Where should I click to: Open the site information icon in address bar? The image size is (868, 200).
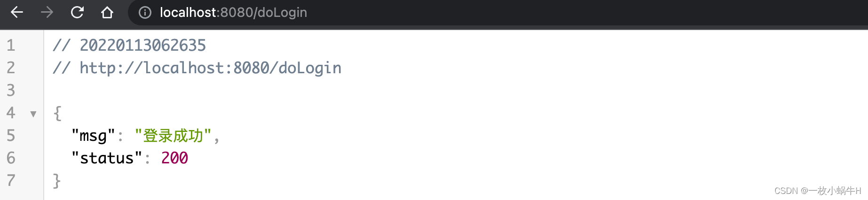pyautogui.click(x=145, y=13)
